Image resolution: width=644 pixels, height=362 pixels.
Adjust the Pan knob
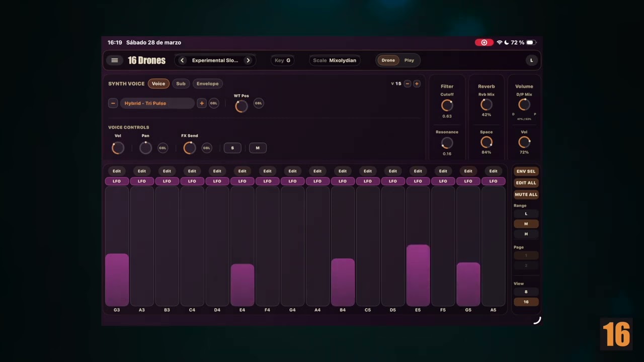[x=145, y=148]
